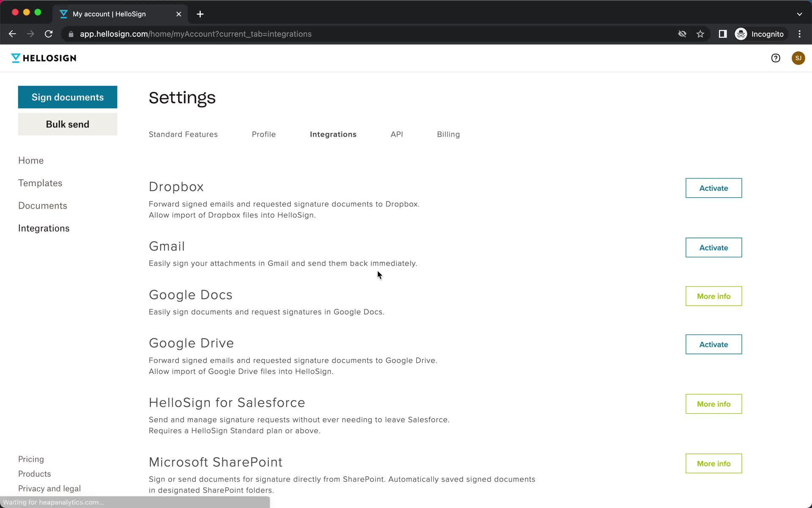Click the camera blocked icon in address bar
This screenshot has height=508, width=812.
(x=682, y=34)
